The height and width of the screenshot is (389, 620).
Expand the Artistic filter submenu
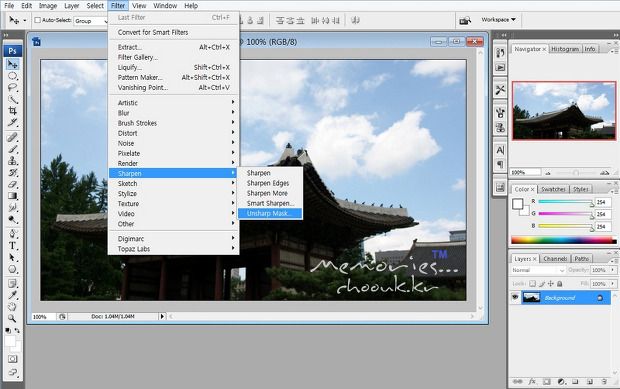tap(174, 102)
